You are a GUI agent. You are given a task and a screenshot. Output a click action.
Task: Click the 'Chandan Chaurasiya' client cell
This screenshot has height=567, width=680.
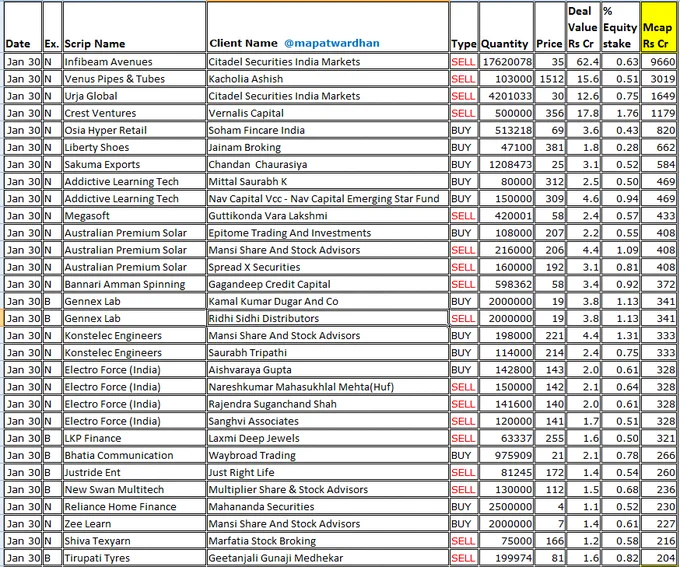(x=328, y=164)
